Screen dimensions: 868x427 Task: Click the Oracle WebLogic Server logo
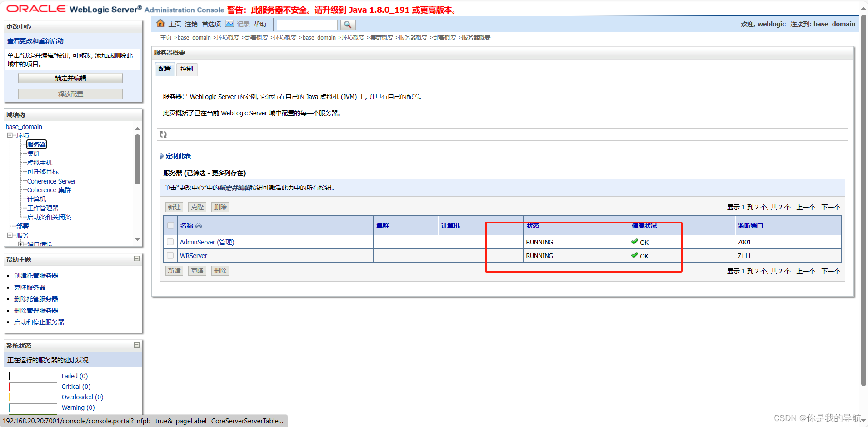36,8
